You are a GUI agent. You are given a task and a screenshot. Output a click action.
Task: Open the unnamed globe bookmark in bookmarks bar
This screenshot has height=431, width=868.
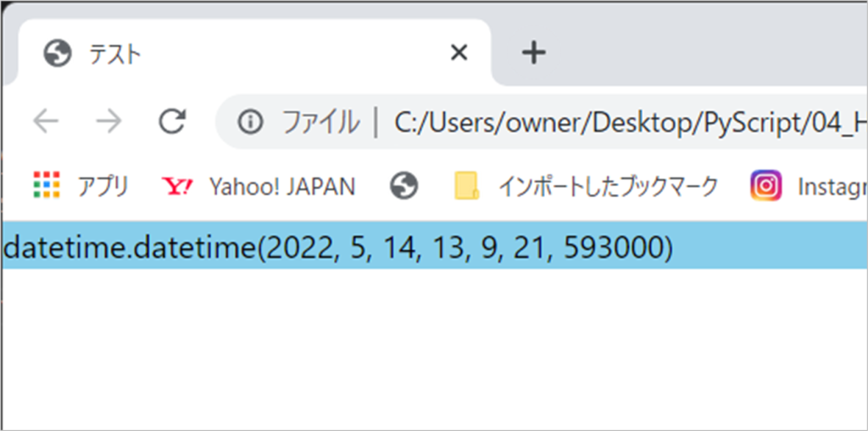click(403, 185)
